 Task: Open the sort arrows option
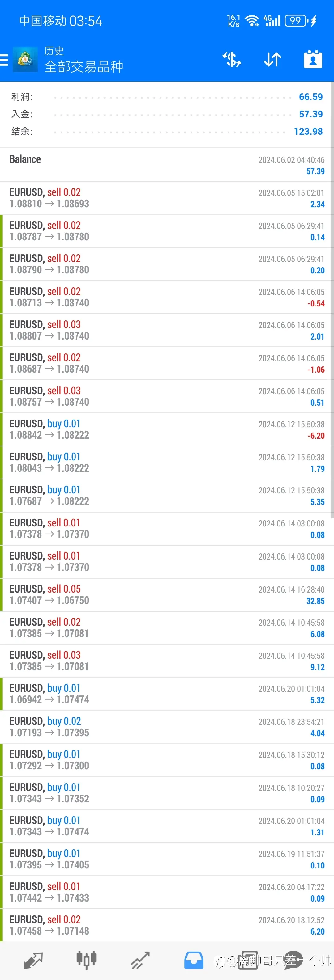pos(273,60)
